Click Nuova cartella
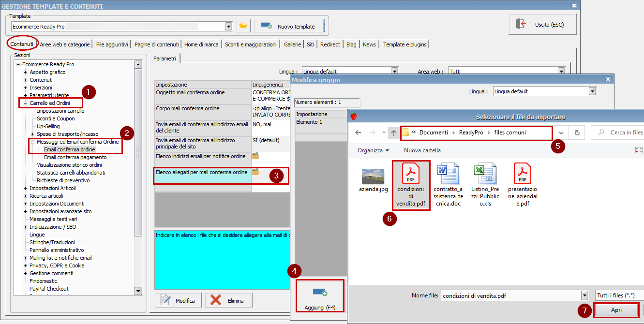Image resolution: width=644 pixels, height=324 pixels. point(422,150)
